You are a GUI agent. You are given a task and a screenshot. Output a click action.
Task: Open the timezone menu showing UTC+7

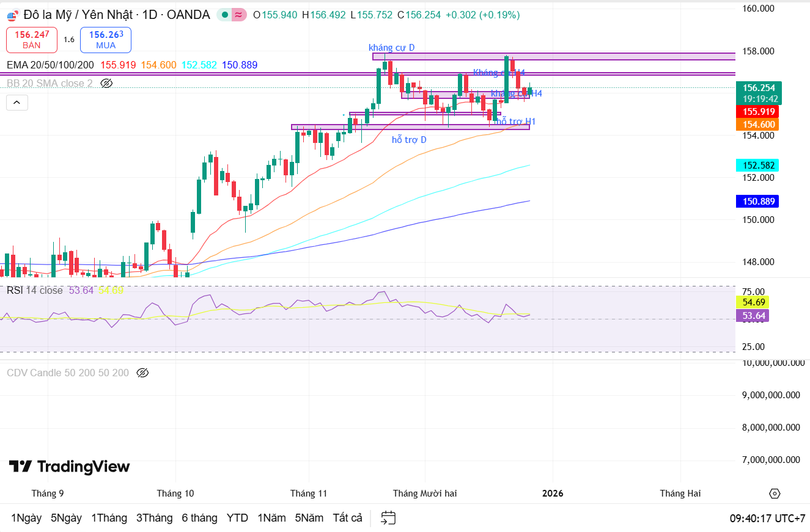(x=767, y=518)
